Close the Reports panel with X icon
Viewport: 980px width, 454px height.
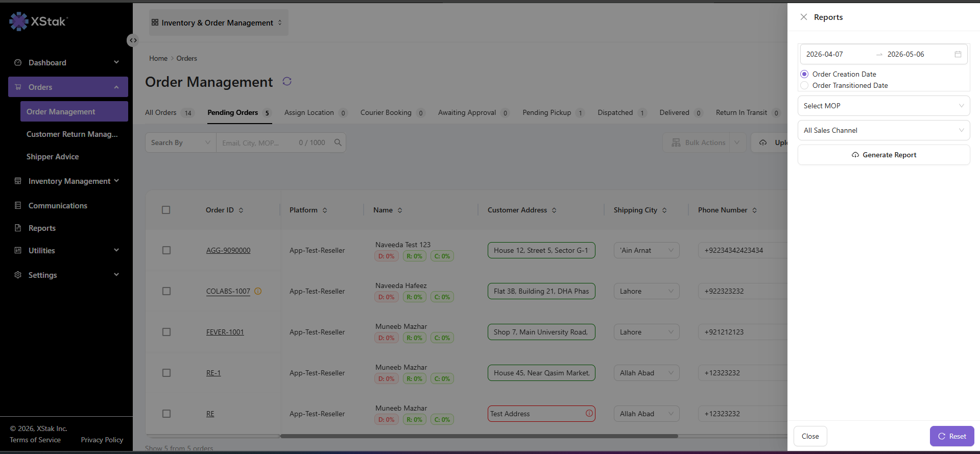804,17
